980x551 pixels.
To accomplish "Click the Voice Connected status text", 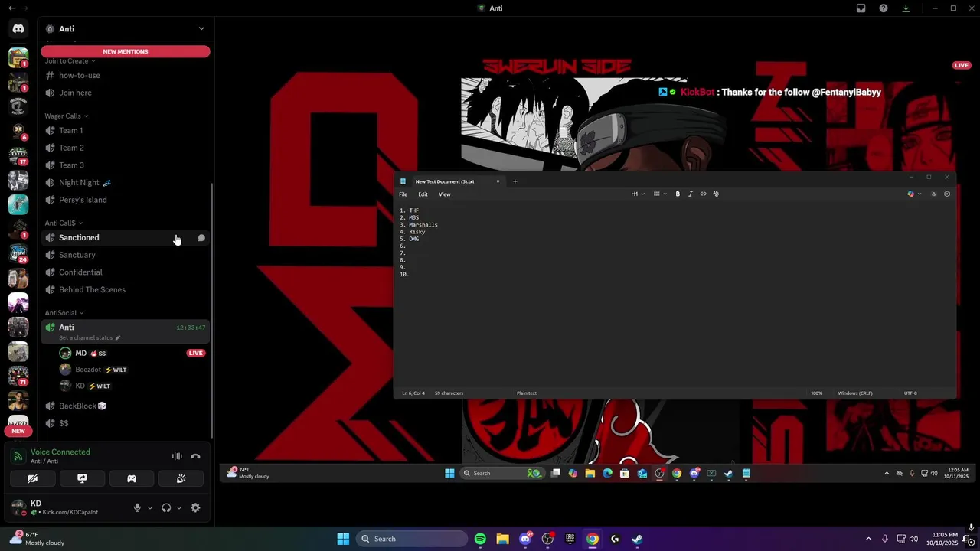I will 60,452.
